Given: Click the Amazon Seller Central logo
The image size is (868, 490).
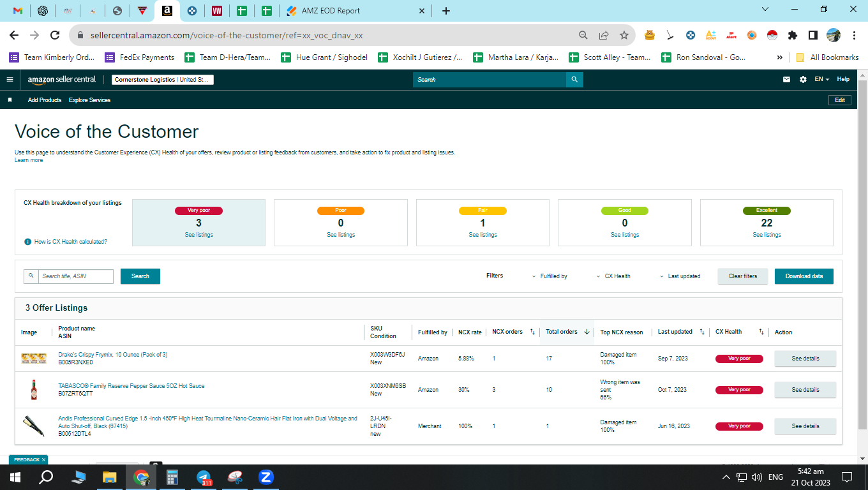Looking at the screenshot, I should click(x=62, y=80).
